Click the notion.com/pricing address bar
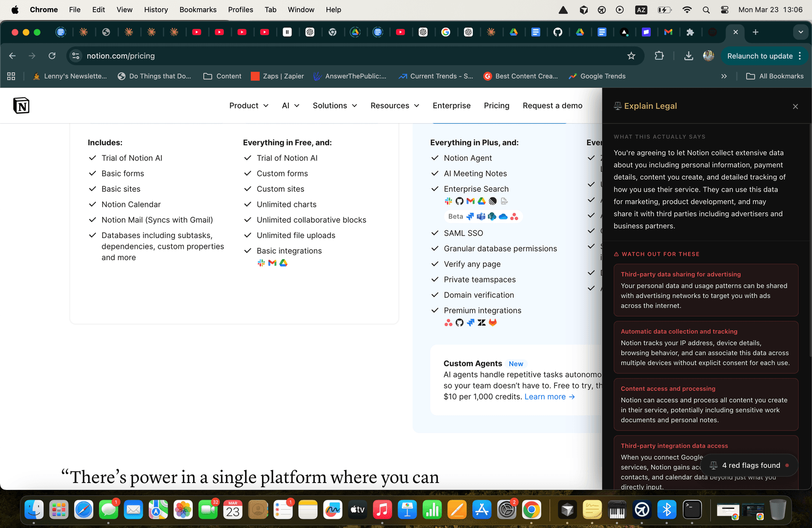This screenshot has height=528, width=812. [x=342, y=56]
